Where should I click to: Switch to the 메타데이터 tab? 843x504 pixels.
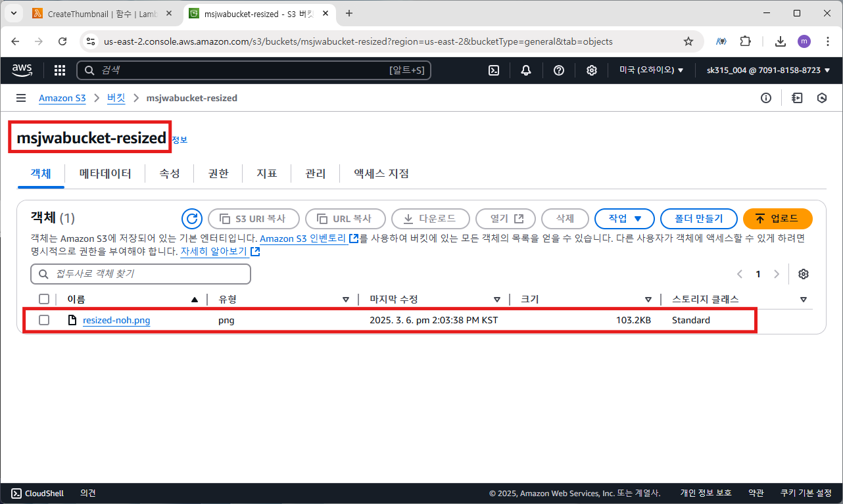105,173
